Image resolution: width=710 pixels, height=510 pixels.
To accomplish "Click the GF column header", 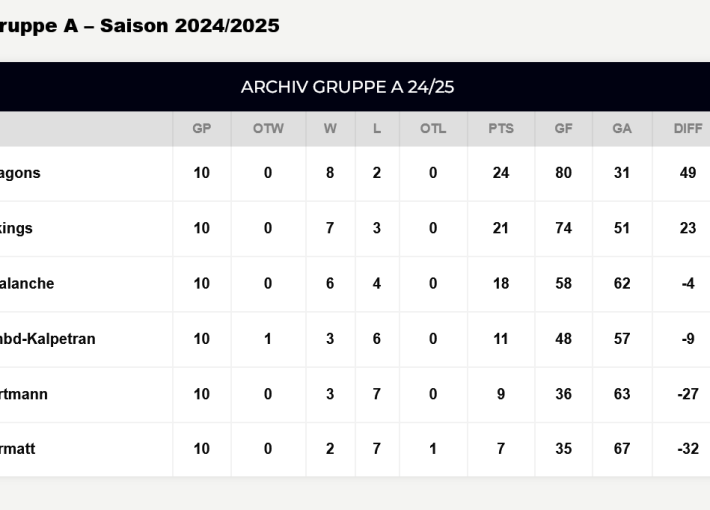I will [564, 129].
